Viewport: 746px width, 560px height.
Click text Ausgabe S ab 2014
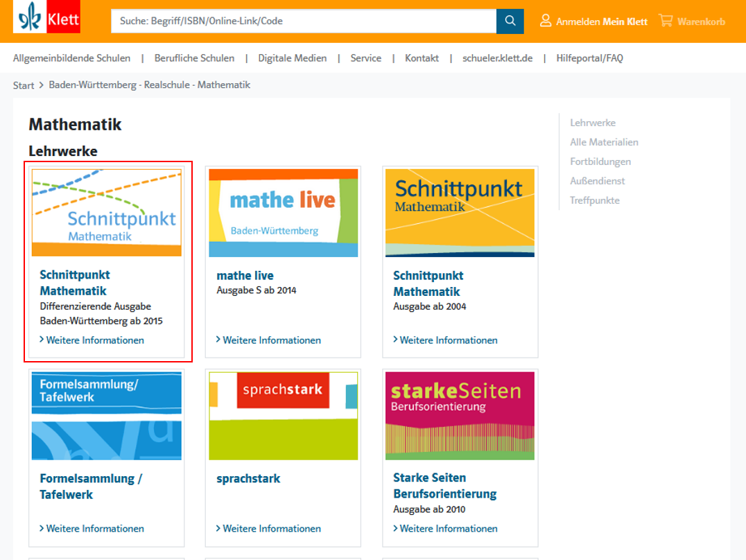[257, 290]
